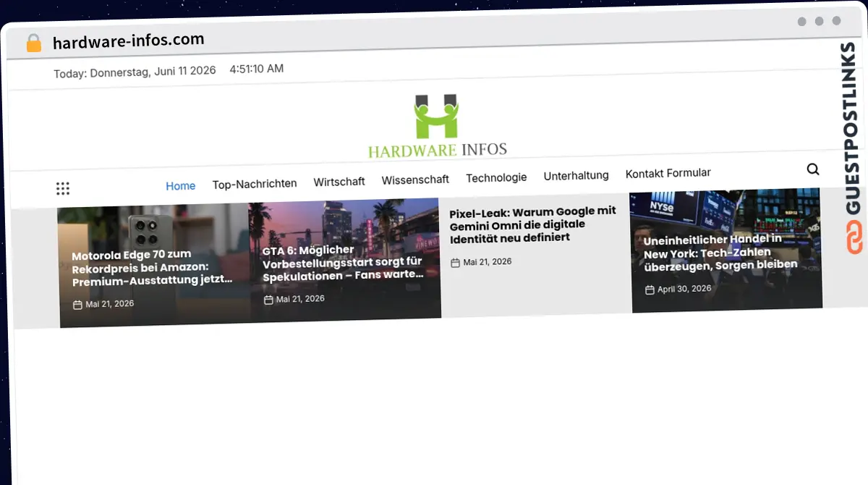868x485 pixels.
Task: Select the Unterhaltung menu item
Action: point(576,175)
